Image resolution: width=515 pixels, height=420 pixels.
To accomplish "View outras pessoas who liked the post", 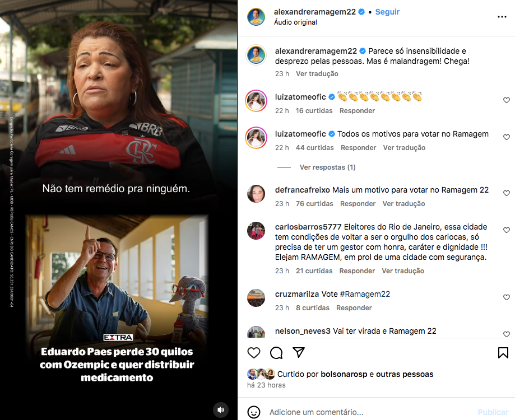I will [x=405, y=374].
